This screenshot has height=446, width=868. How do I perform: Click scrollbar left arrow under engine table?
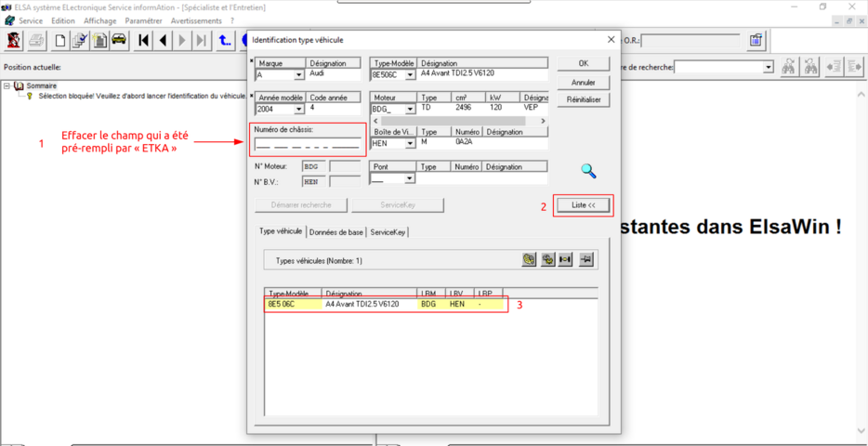pyautogui.click(x=375, y=121)
